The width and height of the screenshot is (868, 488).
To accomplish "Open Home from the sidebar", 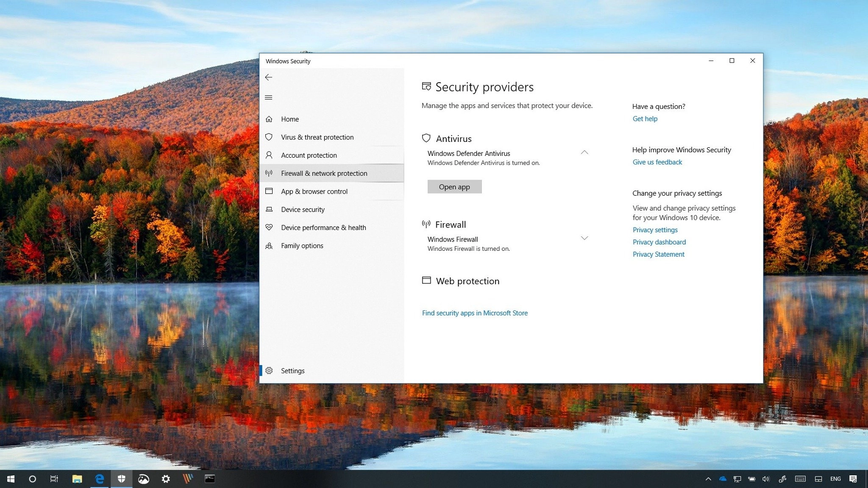I will [290, 119].
